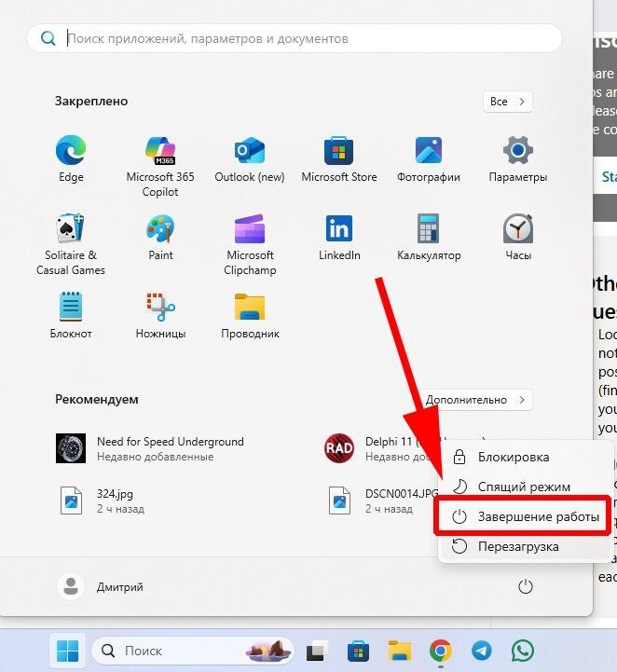The height and width of the screenshot is (672, 617).
Task: Click the Windows Start button on taskbar
Action: tap(68, 651)
